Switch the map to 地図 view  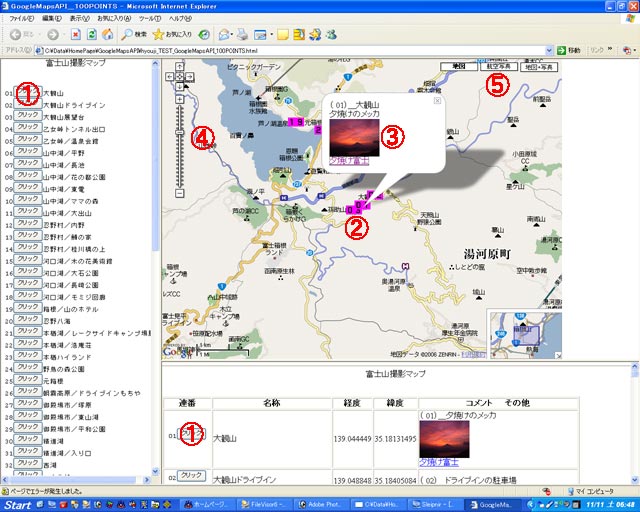(459, 67)
